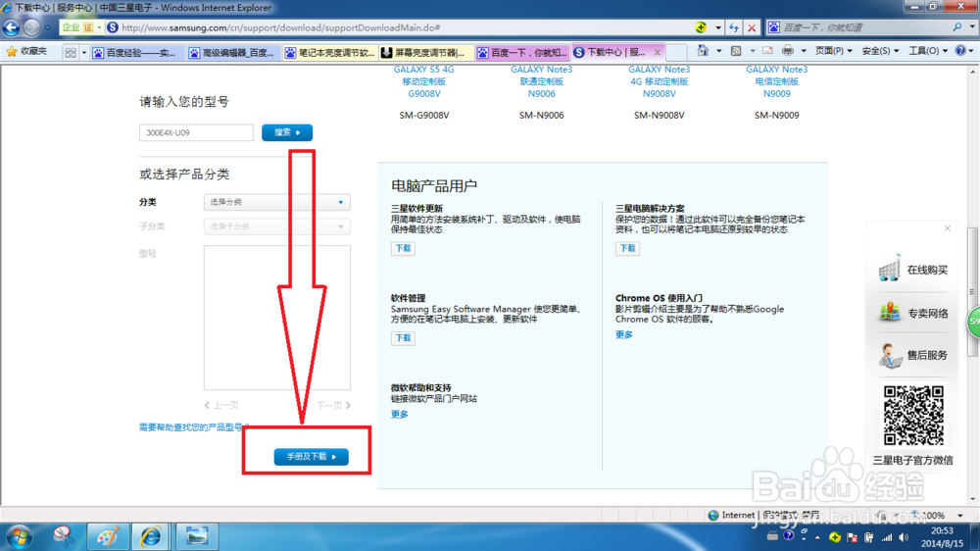980x551 pixels.
Task: Click the 搜索 search button
Action: [x=287, y=132]
